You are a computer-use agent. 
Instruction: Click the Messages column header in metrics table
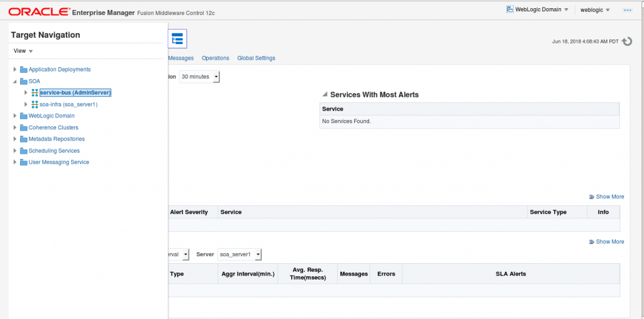click(x=353, y=274)
